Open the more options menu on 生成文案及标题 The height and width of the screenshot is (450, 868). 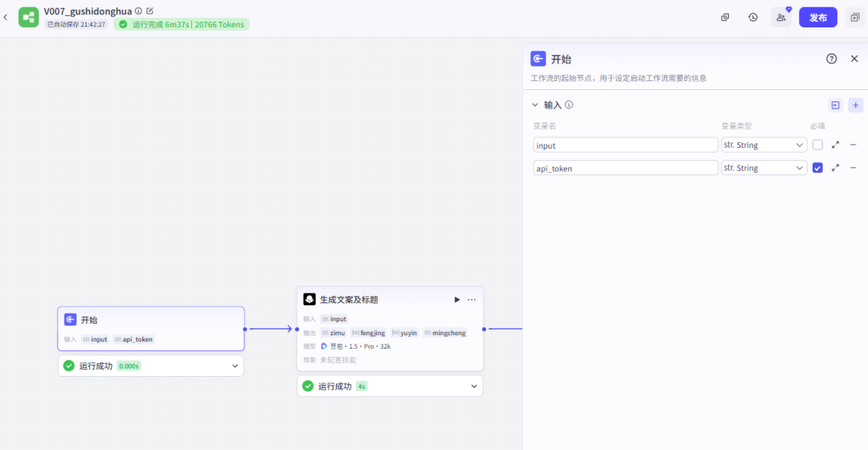coord(472,300)
